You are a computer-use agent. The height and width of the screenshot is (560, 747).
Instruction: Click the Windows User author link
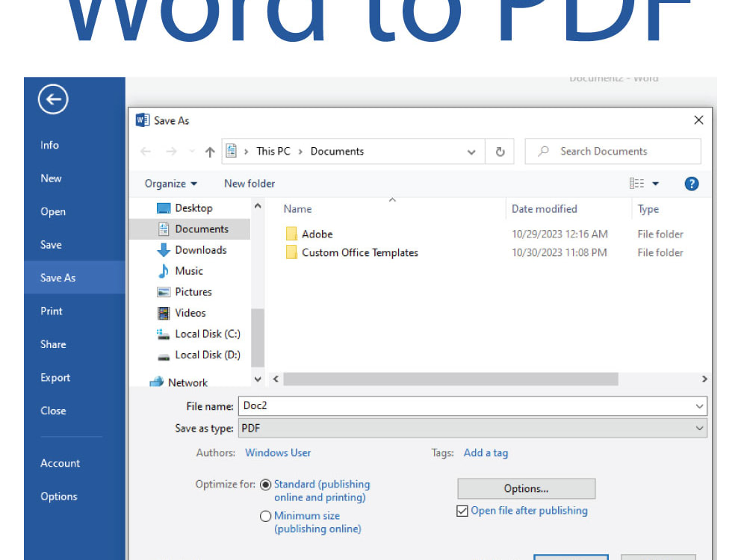[278, 453]
